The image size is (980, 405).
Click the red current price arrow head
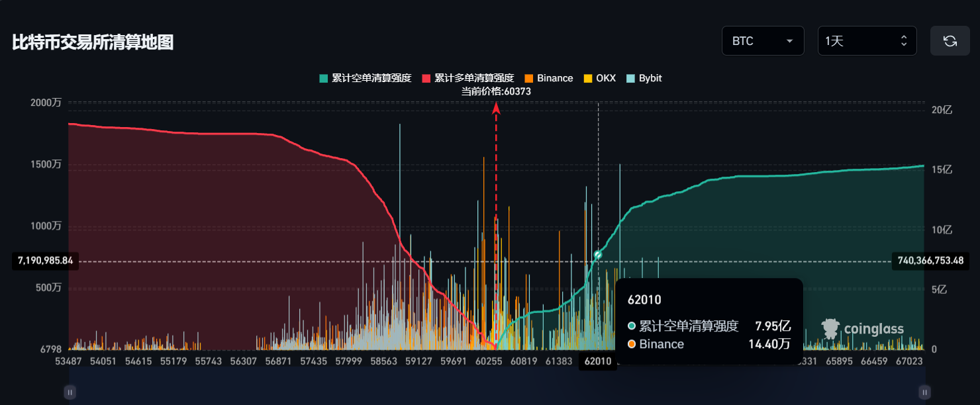(496, 108)
